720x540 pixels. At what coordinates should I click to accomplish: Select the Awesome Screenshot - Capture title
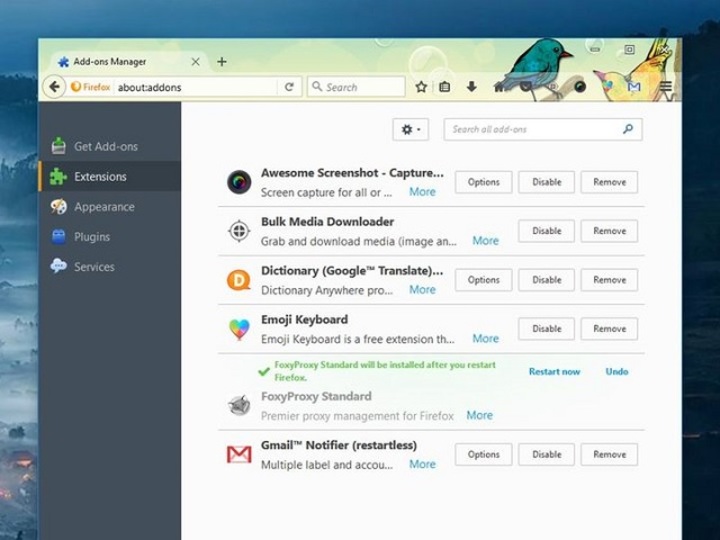coord(352,173)
